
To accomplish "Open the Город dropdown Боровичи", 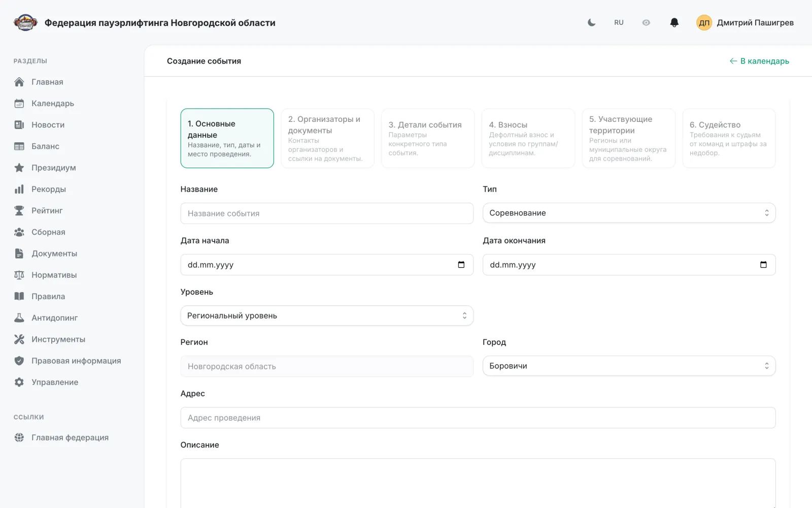I will click(x=629, y=366).
